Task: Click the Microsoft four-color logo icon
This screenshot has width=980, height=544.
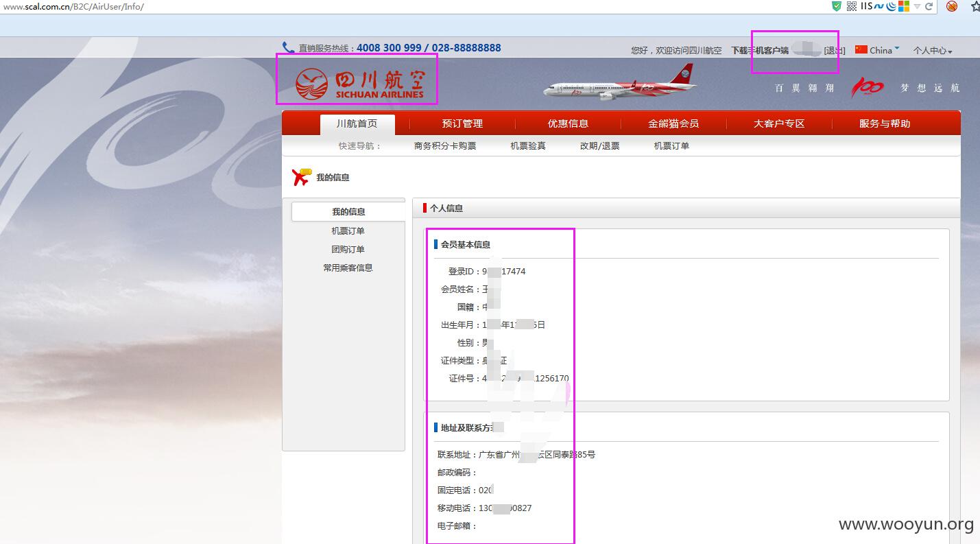Action: (x=904, y=6)
